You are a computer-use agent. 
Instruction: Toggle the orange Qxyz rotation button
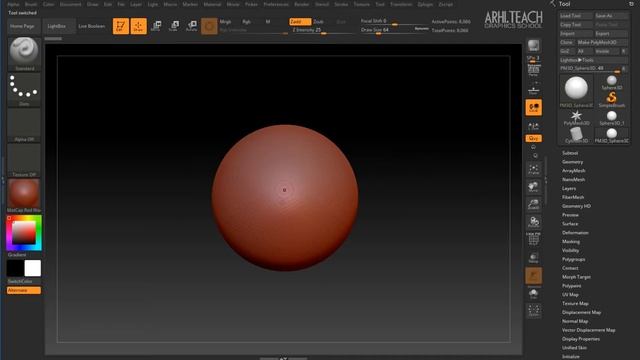[533, 138]
